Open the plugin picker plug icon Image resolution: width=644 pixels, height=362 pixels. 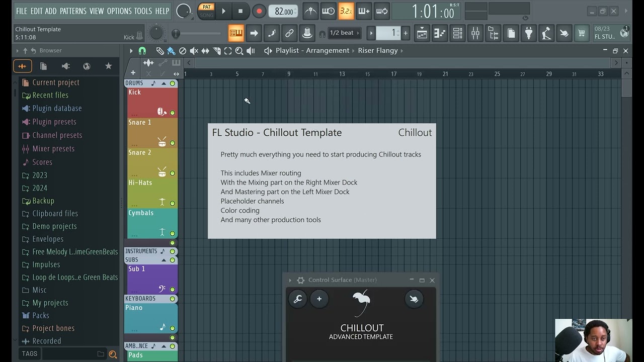pyautogui.click(x=528, y=33)
